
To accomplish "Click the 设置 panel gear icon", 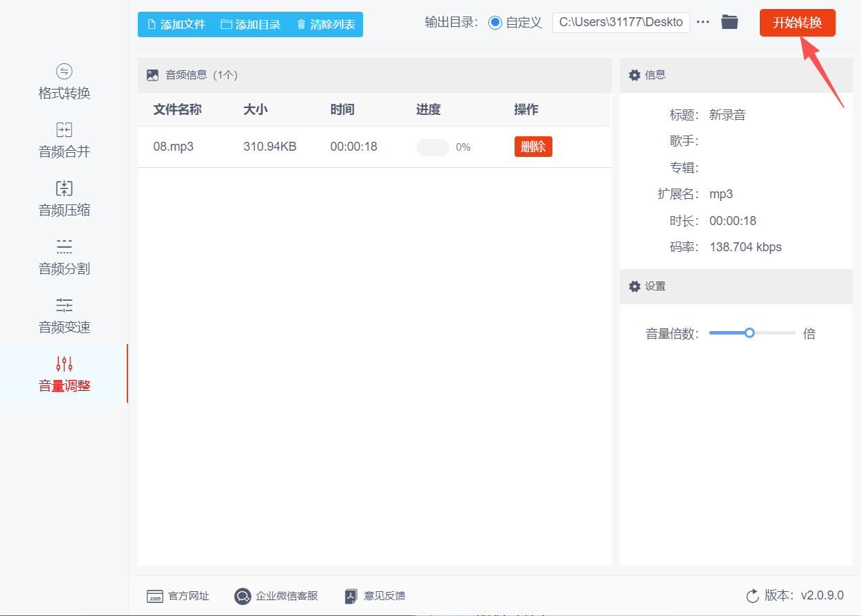I will click(x=634, y=286).
